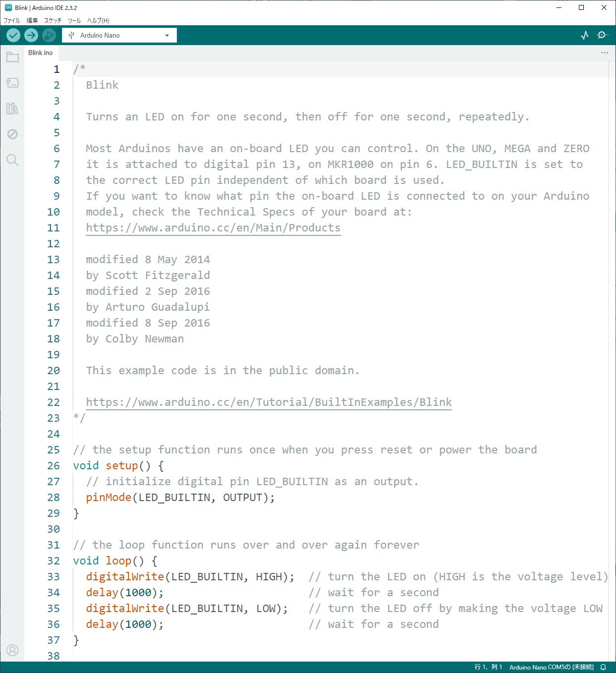Viewport: 616px width, 673px height.
Task: Click the Arduino app icon in title bar
Action: point(8,7)
